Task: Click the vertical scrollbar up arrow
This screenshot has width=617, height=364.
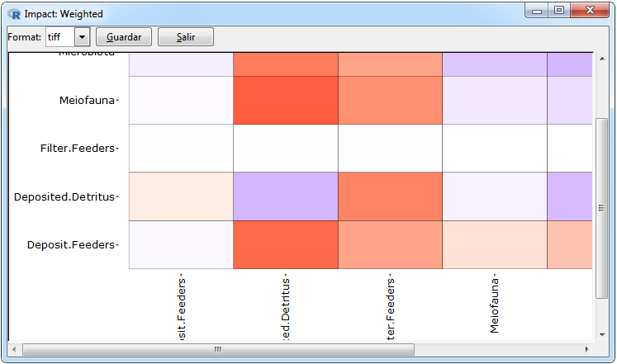Action: [602, 59]
